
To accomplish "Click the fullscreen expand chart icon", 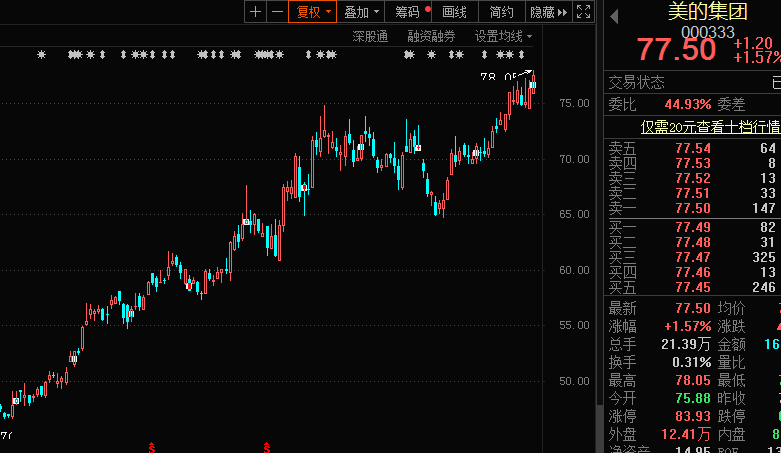I will click(x=584, y=12).
